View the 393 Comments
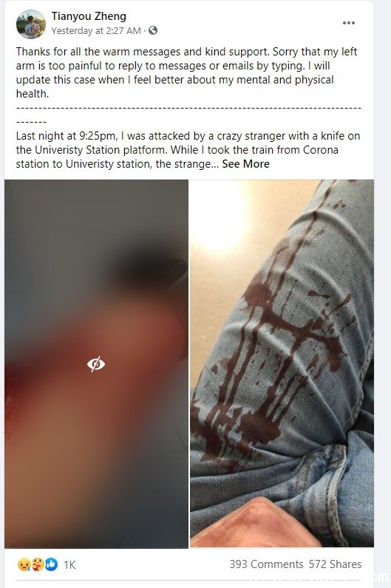This screenshot has height=588, width=391. 266,564
